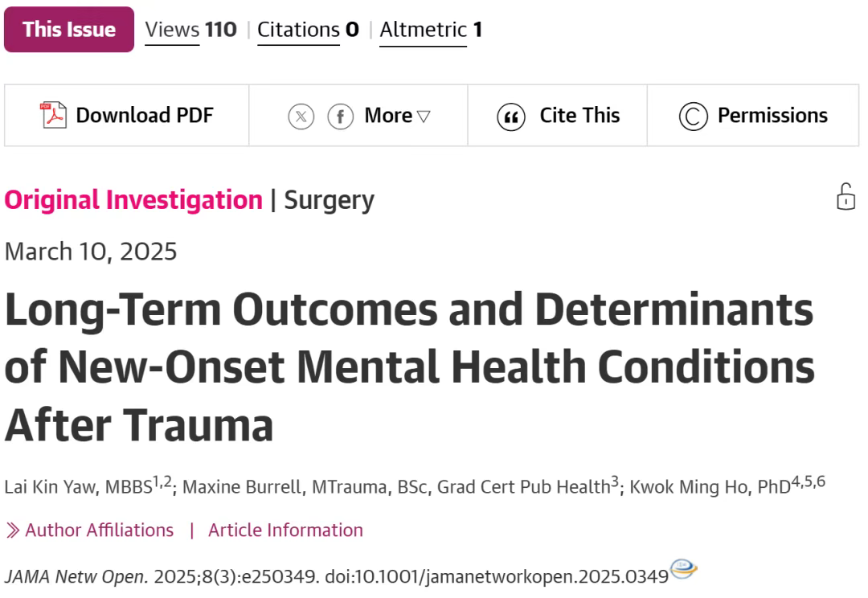Viewport: 868px width, 598px height.
Task: Open Original Investigation category link
Action: (x=133, y=200)
